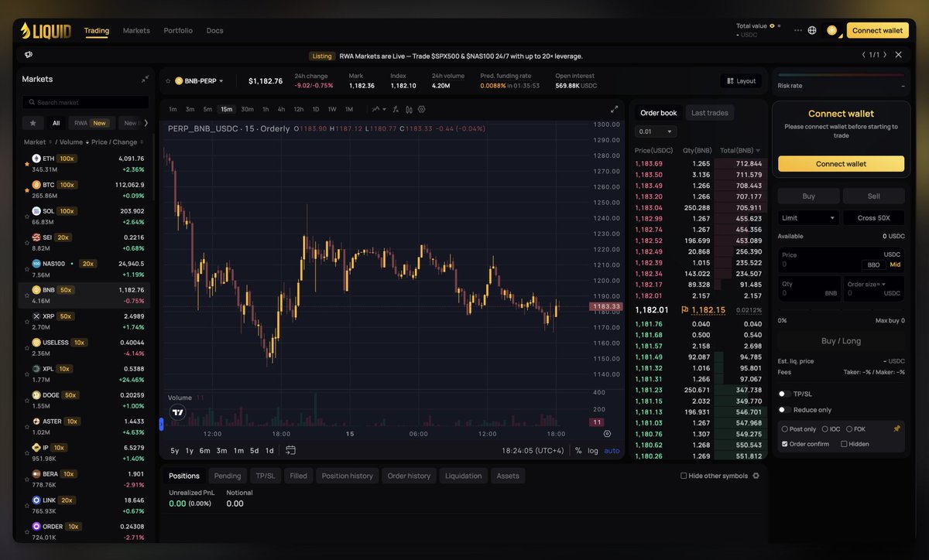The height and width of the screenshot is (560, 929).
Task: Open the 0.01 order book precision dropdown
Action: [x=655, y=131]
